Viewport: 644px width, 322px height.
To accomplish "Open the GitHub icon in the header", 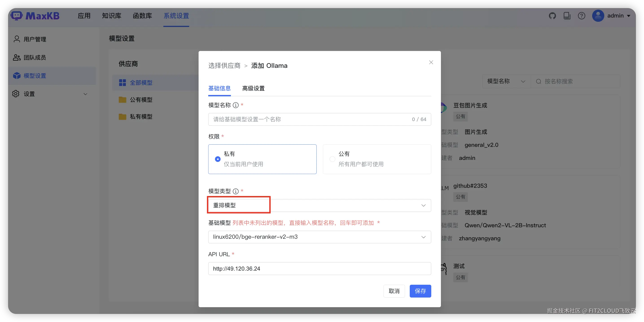I will tap(552, 16).
